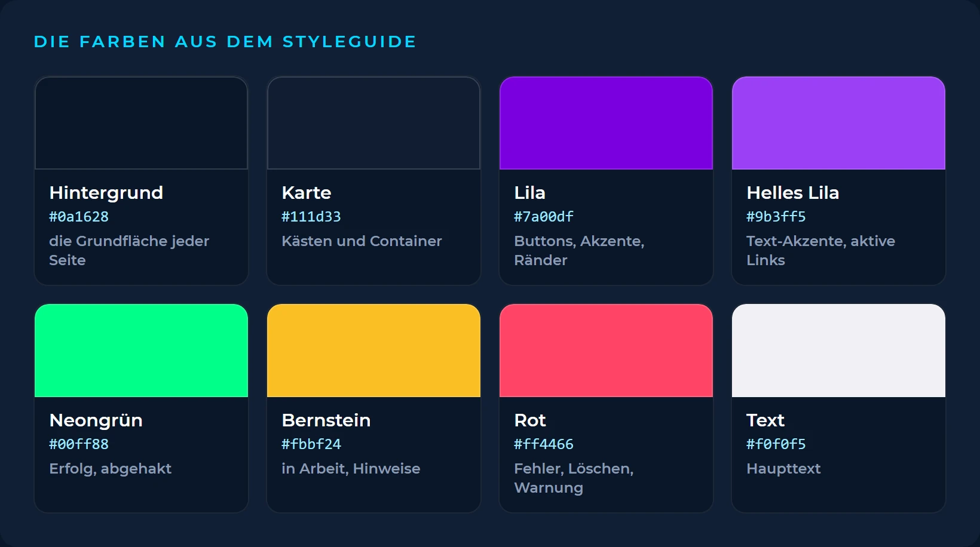
Task: Click the Hintergrund card title
Action: [x=106, y=193]
